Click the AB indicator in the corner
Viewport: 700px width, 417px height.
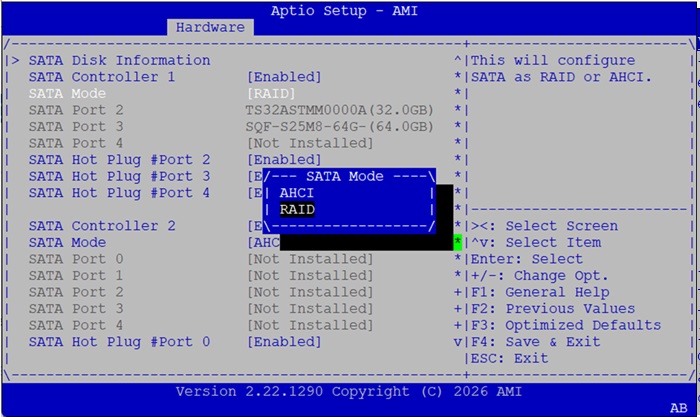679,408
